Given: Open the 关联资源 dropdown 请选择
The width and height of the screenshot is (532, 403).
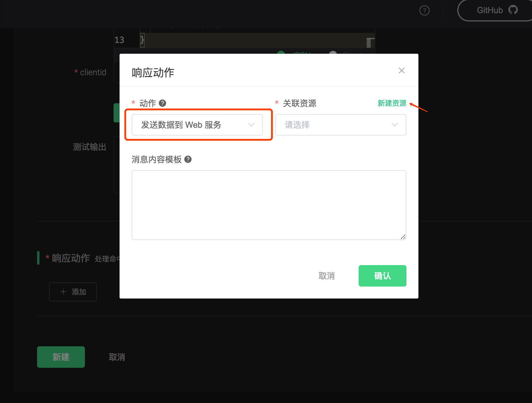Looking at the screenshot, I should tap(340, 125).
